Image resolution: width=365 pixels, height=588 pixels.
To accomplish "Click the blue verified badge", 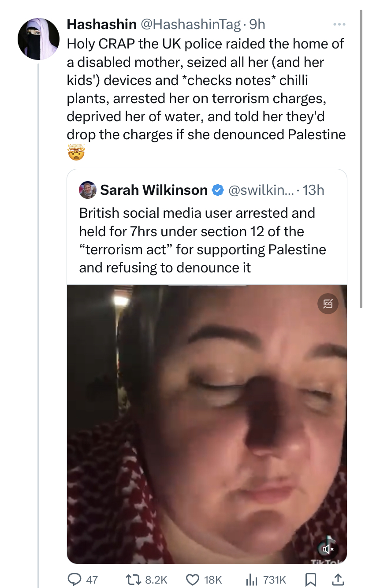I will click(217, 190).
